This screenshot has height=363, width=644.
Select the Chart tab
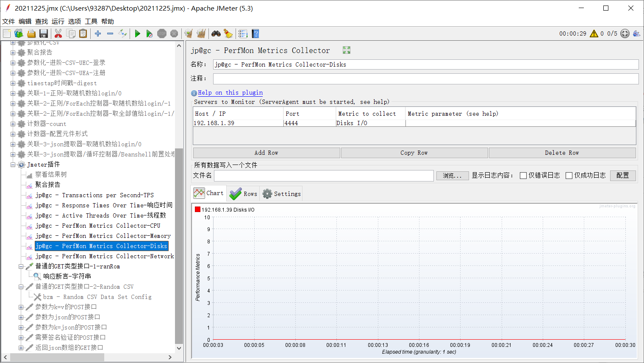[209, 193]
